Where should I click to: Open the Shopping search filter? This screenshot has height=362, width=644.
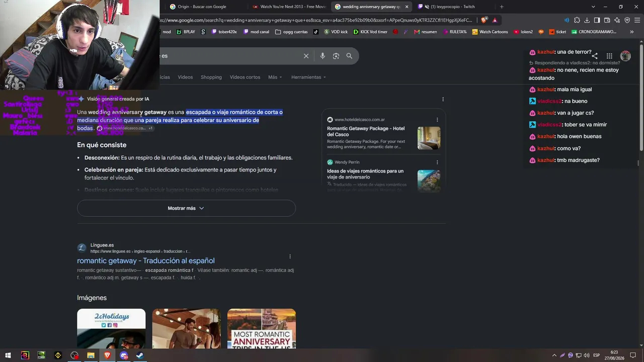211,77
